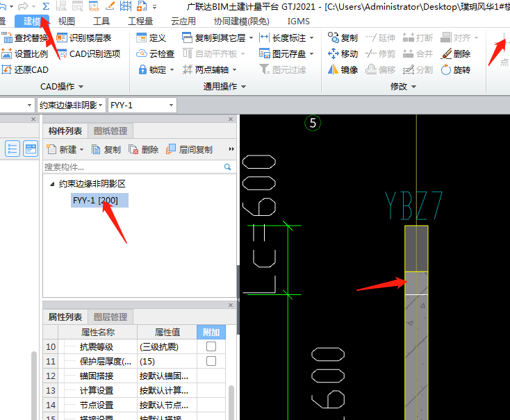
Task: Click 长度标注 tool
Action: pyautogui.click(x=283, y=38)
